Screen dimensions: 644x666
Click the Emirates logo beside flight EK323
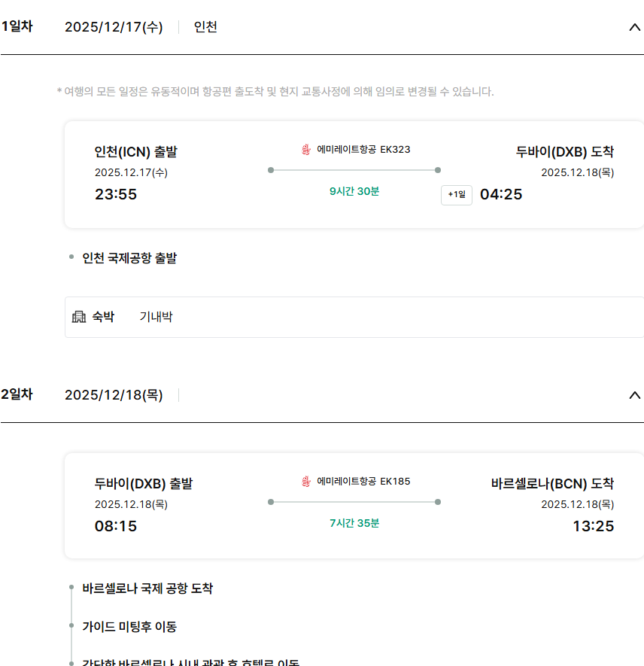click(306, 149)
